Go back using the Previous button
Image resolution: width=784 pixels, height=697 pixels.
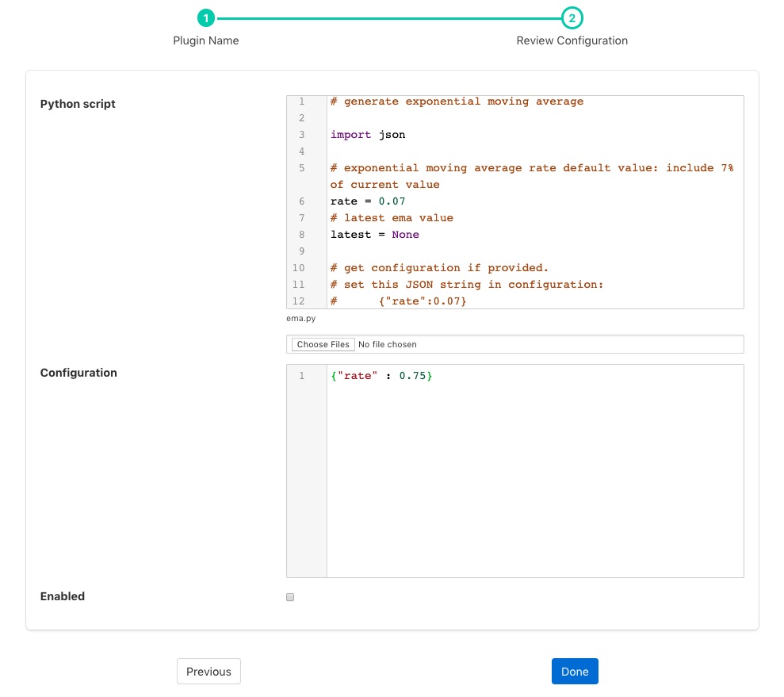click(x=208, y=671)
